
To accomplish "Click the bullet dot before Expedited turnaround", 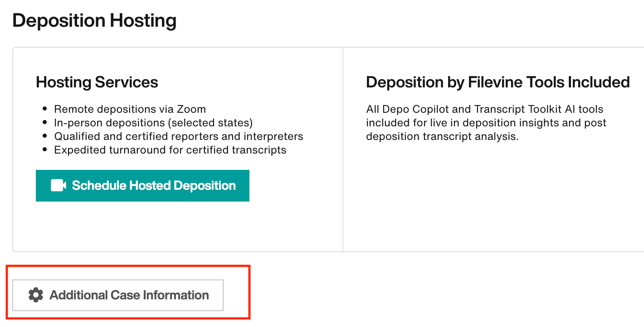I will 44,150.
